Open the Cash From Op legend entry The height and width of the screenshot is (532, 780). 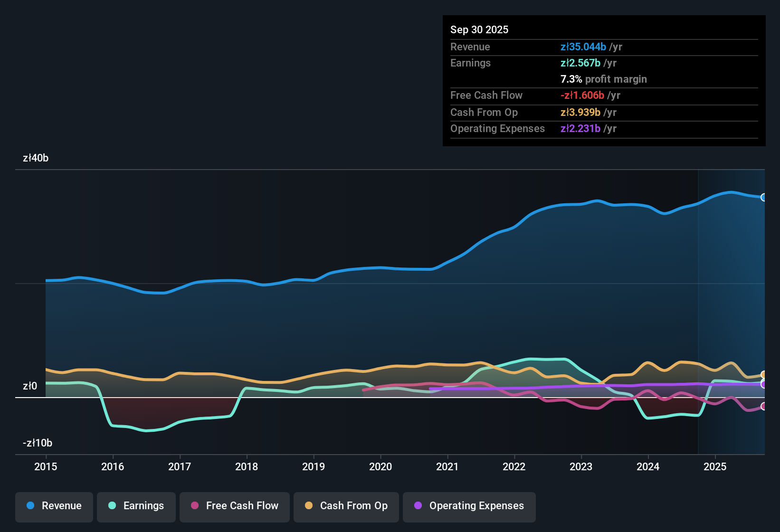pos(346,506)
